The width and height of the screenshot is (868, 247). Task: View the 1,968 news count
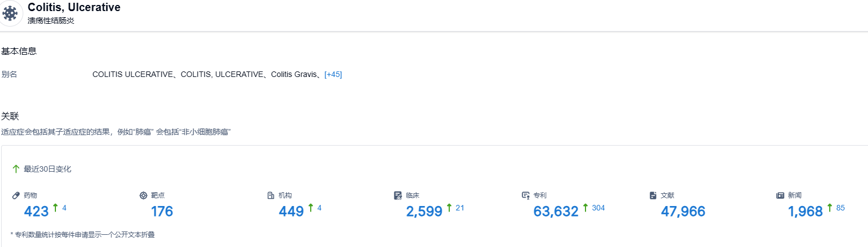coord(805,211)
